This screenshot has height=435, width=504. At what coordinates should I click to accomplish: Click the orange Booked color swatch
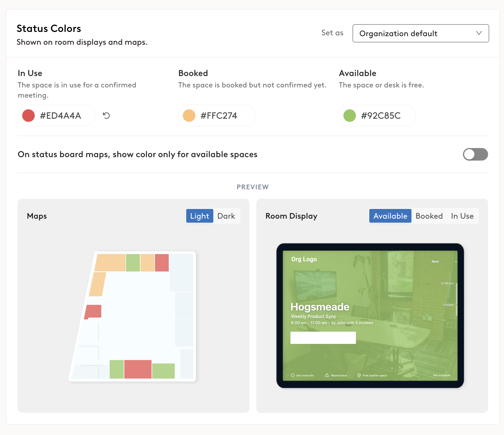(189, 116)
